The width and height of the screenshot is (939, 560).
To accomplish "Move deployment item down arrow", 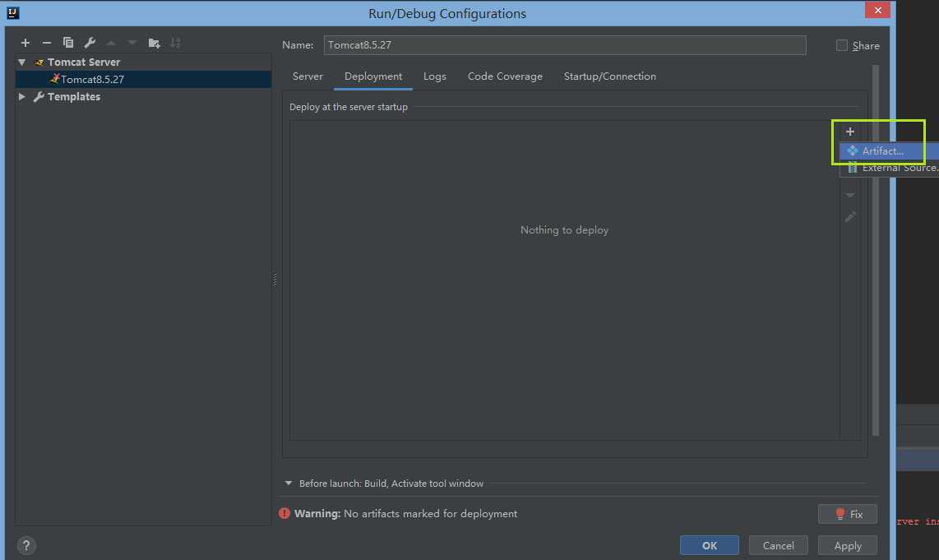I will (x=849, y=195).
